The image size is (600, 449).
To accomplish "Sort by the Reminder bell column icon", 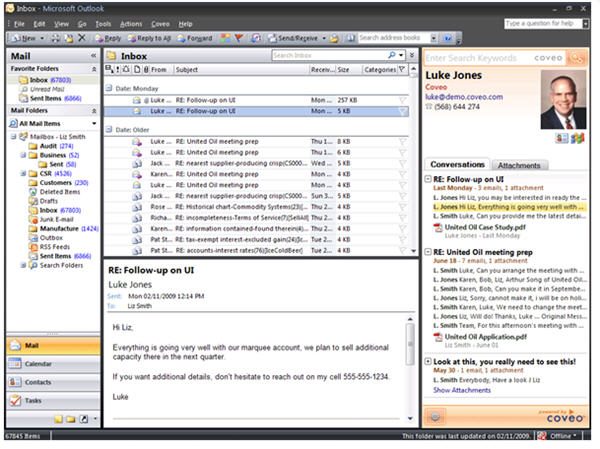I will click(x=126, y=69).
